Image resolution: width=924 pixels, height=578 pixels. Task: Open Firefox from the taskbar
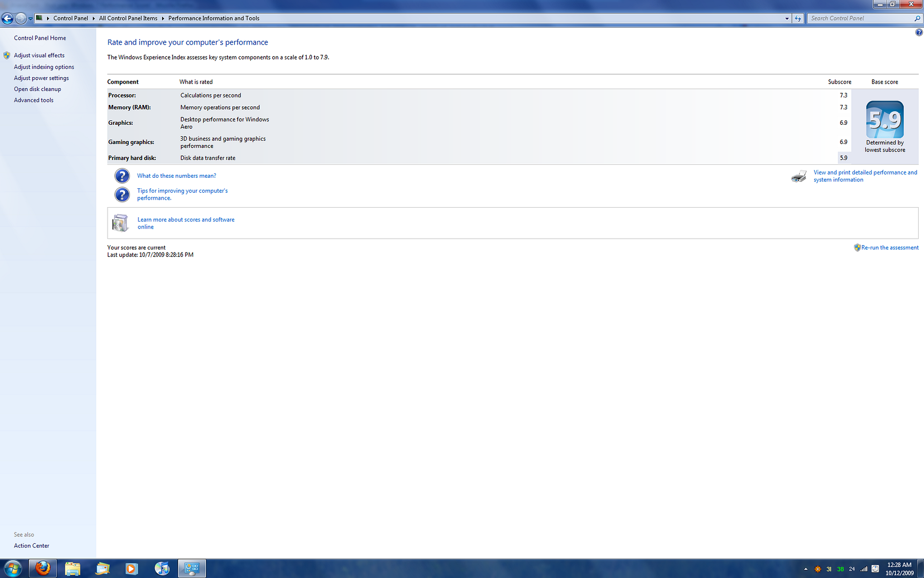pos(43,568)
